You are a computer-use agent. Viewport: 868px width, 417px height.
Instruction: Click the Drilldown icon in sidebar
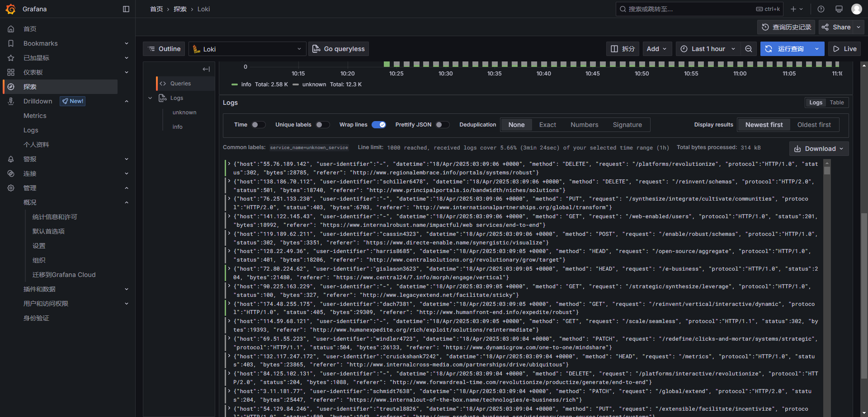tap(11, 101)
